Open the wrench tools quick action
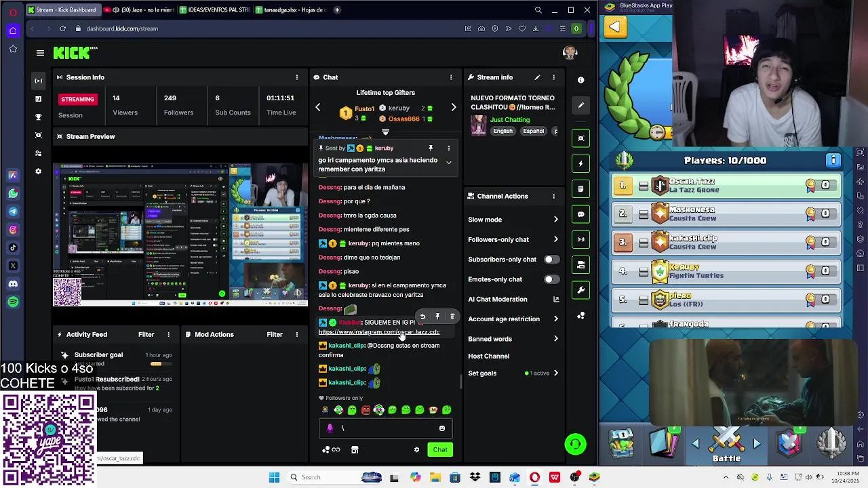This screenshot has width=868, height=488. (x=580, y=290)
